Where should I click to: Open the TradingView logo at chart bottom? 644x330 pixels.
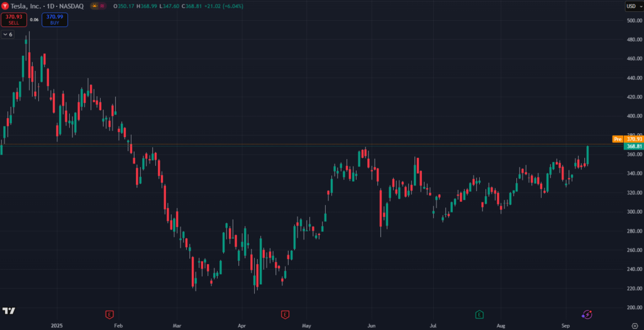pos(9,311)
